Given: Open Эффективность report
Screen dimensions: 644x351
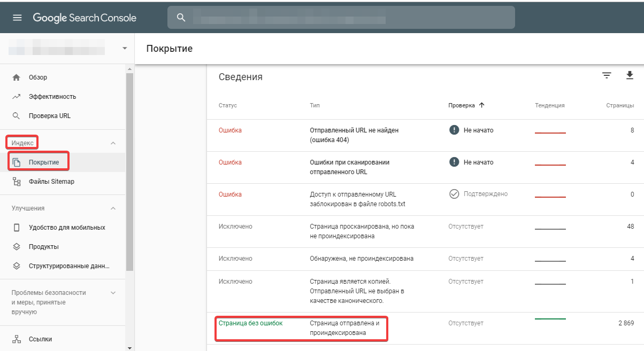Looking at the screenshot, I should [52, 97].
